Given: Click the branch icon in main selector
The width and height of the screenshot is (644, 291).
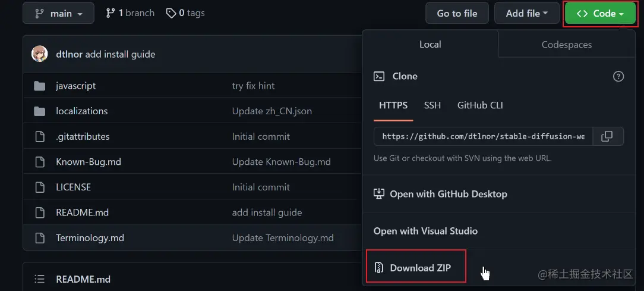Looking at the screenshot, I should 39,13.
